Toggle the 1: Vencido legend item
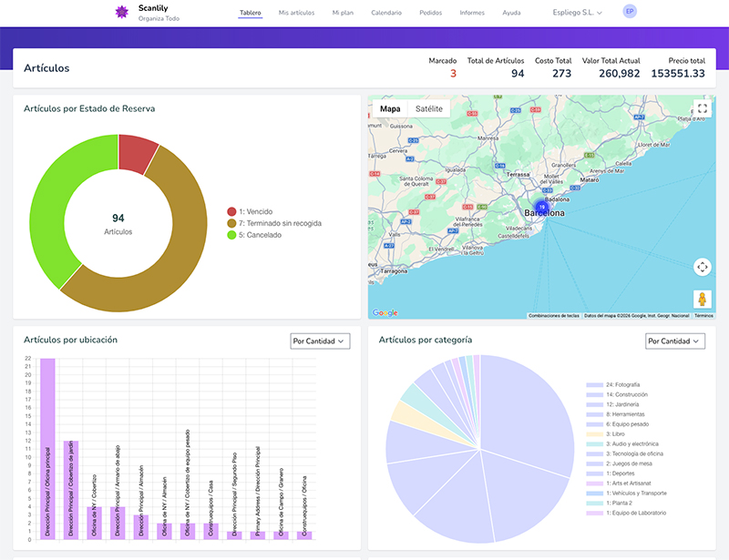729x560 pixels. tap(250, 211)
